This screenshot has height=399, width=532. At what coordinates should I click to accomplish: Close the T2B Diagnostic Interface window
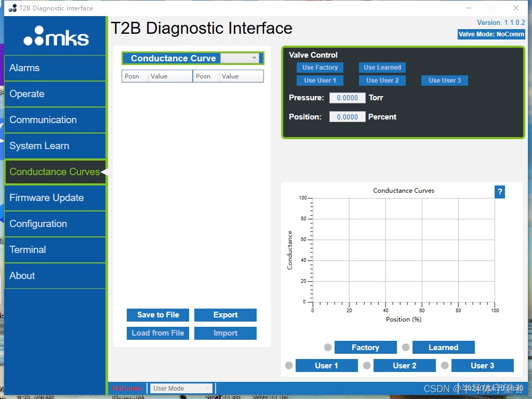click(516, 8)
